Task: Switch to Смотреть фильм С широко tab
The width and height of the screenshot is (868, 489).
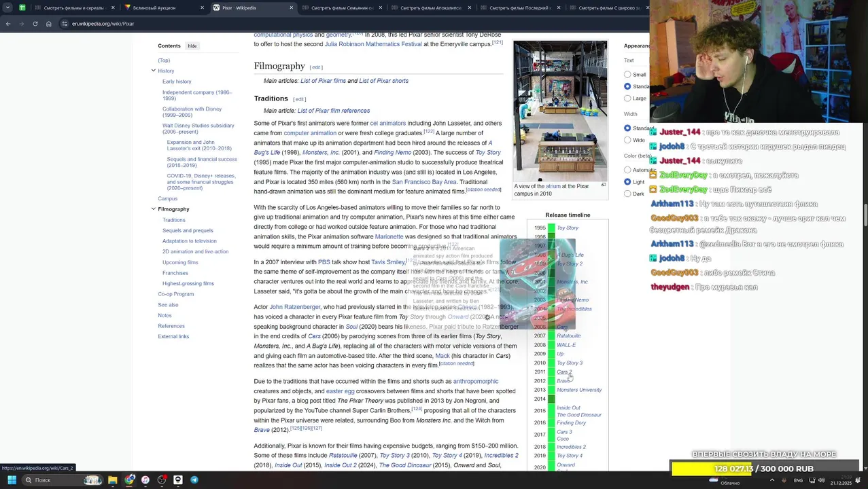Action: [x=606, y=8]
